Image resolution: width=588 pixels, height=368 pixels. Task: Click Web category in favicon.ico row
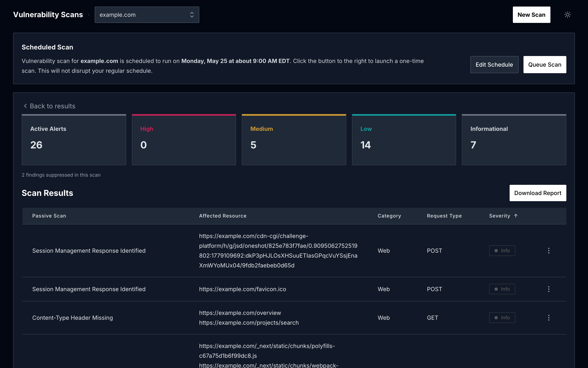click(384, 289)
